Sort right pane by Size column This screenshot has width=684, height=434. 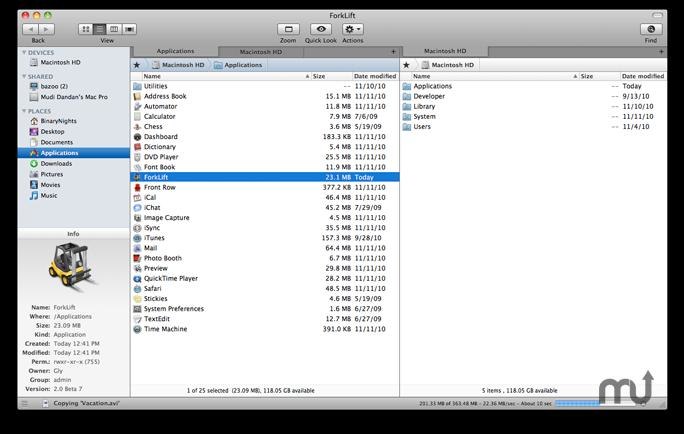(x=599, y=76)
